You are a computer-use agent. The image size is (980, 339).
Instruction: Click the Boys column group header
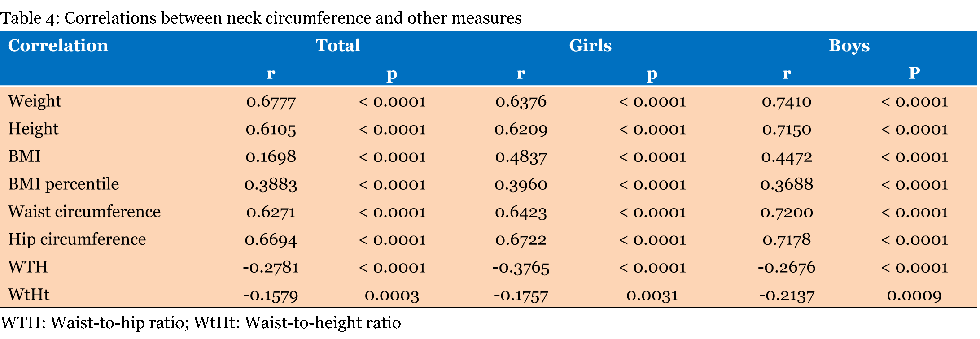(849, 46)
